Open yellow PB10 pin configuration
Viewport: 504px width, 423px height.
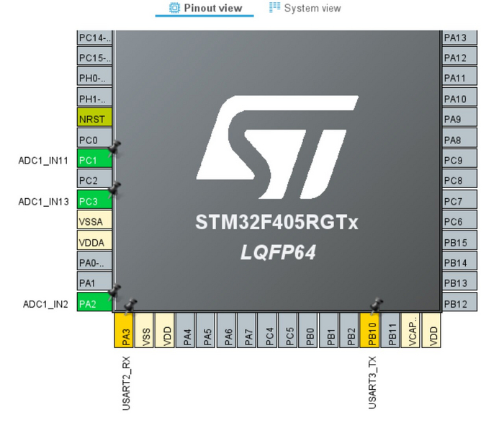click(x=369, y=330)
